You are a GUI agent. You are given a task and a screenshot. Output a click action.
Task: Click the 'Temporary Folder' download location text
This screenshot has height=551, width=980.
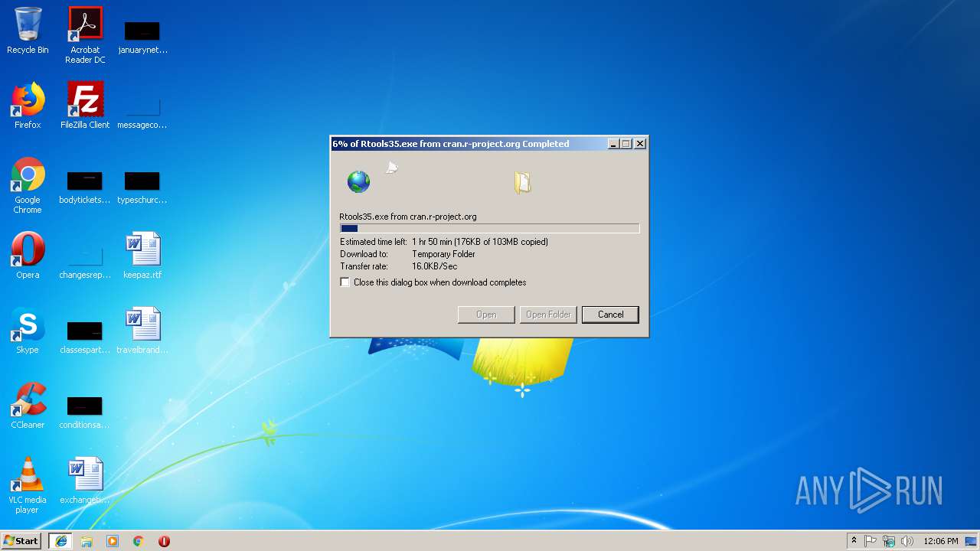[443, 254]
